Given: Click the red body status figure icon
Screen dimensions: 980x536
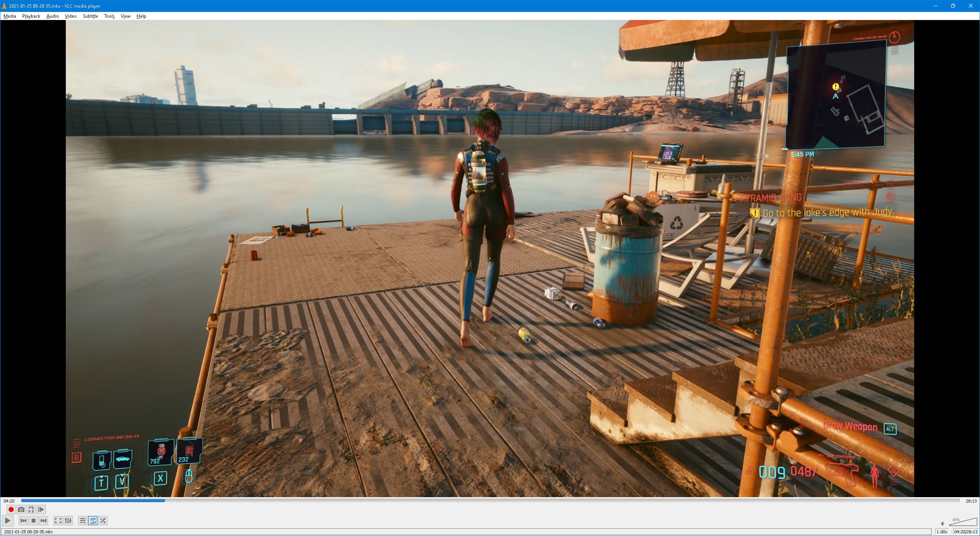Looking at the screenshot, I should [875, 476].
